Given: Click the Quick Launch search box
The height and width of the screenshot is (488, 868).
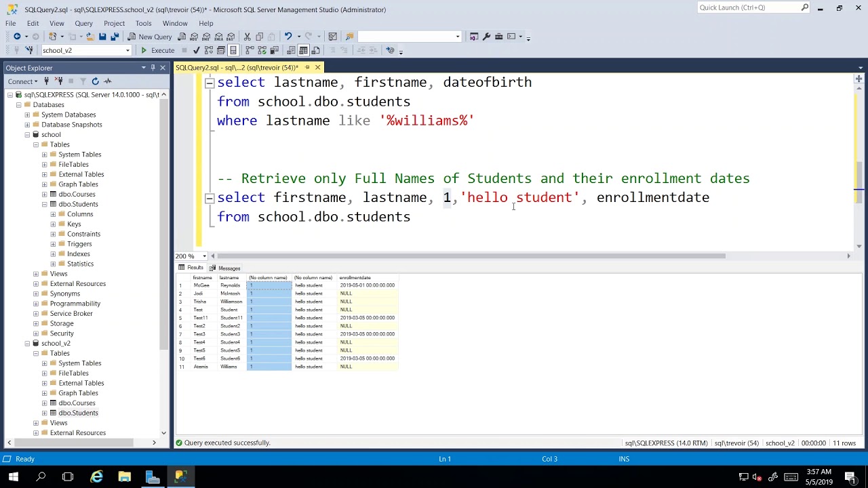Looking at the screenshot, I should tap(749, 7).
